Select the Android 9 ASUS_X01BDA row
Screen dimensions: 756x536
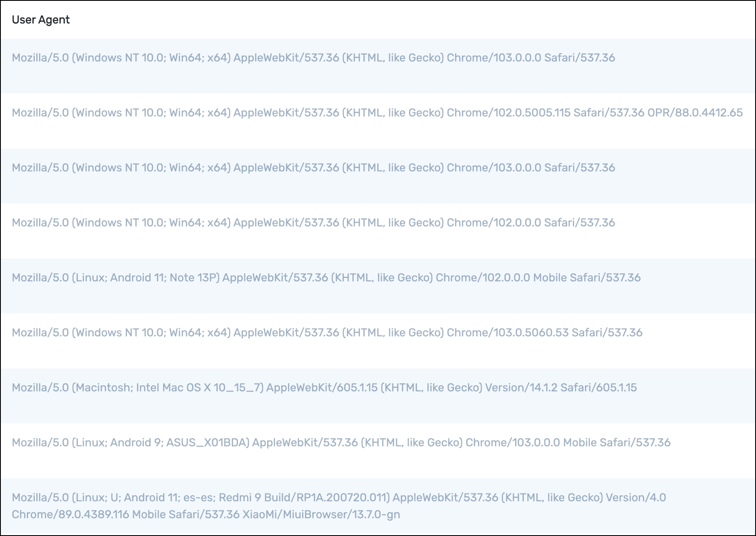(378, 451)
